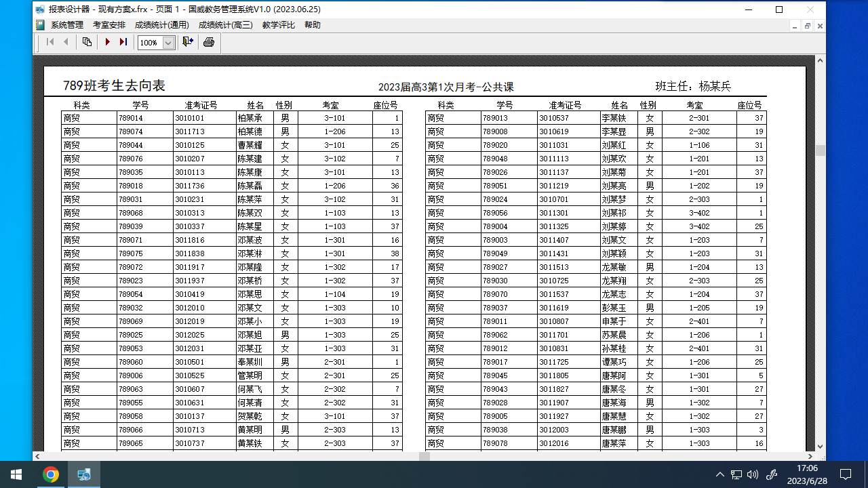Open the zoom percentage dropdown
The height and width of the screenshot is (488, 868).
tap(167, 42)
